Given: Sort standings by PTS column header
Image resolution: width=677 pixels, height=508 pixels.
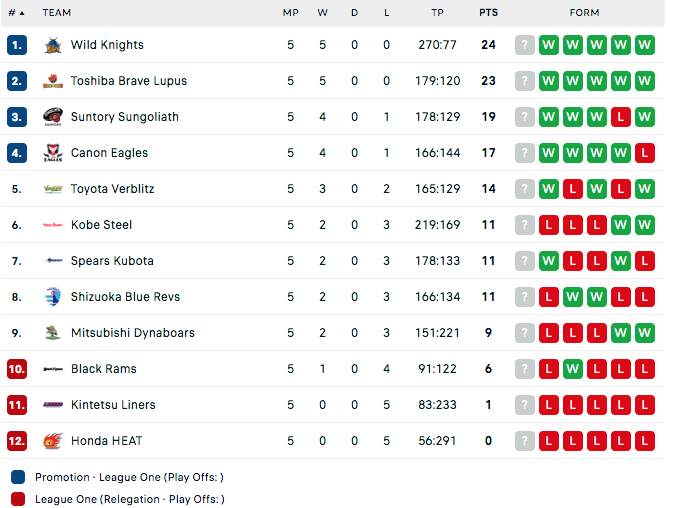Looking at the screenshot, I should tap(488, 13).
